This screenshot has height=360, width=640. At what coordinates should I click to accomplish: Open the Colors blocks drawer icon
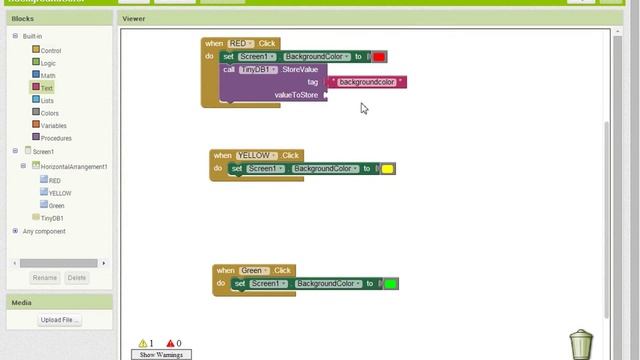[36, 112]
